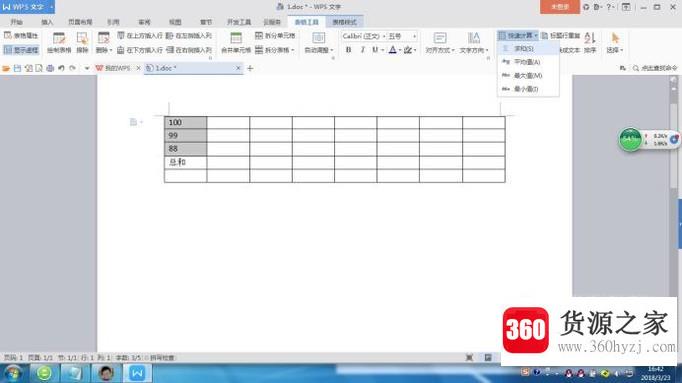Click split cells (拆分单元格)
The height and width of the screenshot is (383, 682).
click(x=275, y=36)
